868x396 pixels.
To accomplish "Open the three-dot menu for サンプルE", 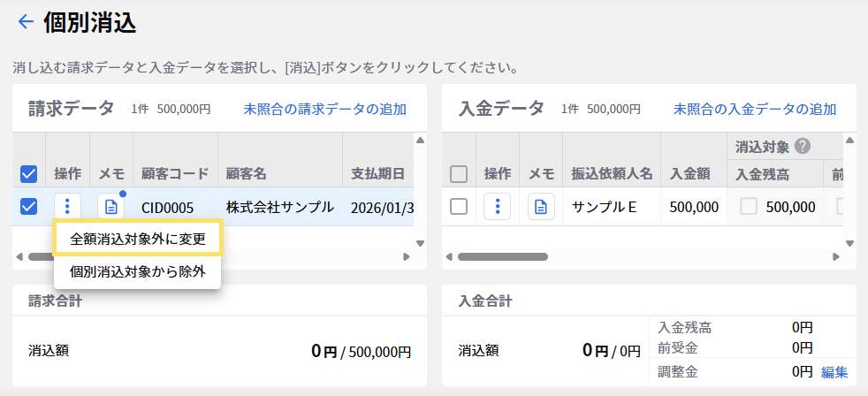I will [498, 207].
